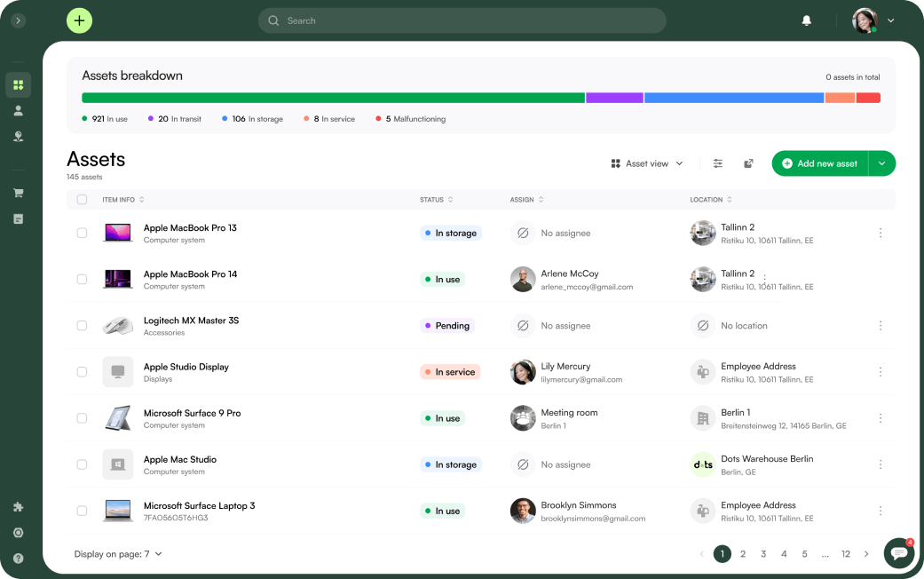Open assignee Arlene McCoy
Viewport: 924px width, 579px height.
coord(572,280)
